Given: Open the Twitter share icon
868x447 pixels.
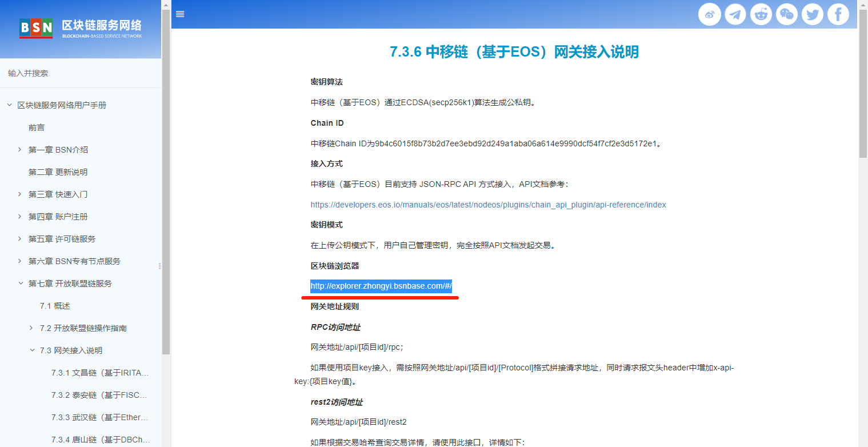Looking at the screenshot, I should [x=813, y=14].
